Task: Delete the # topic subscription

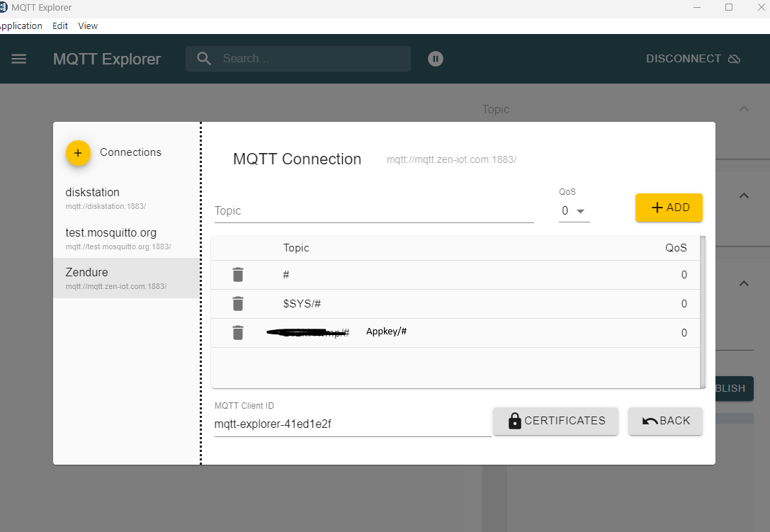Action: (x=238, y=275)
